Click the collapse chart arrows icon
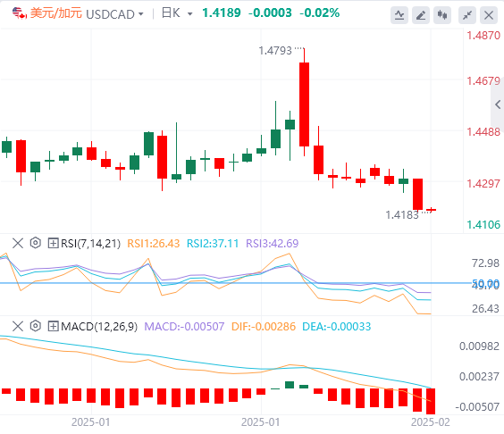Viewport: 504px width, 434px height. (x=467, y=15)
